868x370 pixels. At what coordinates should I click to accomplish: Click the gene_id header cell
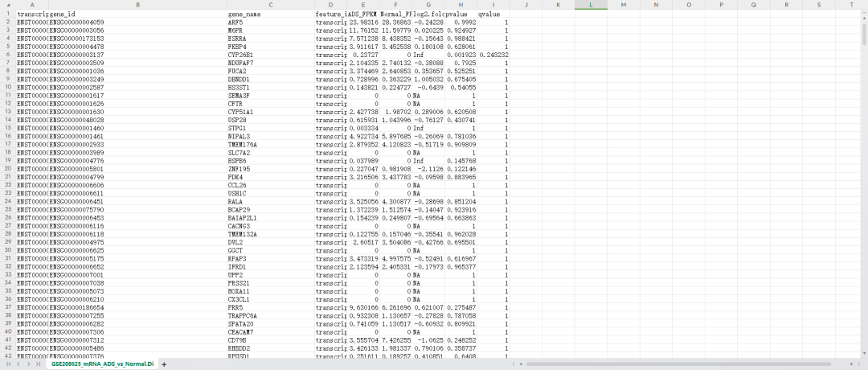tap(137, 14)
